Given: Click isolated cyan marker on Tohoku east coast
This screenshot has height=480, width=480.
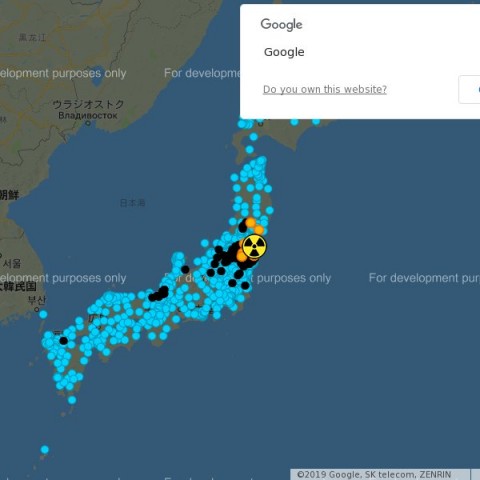Looking at the screenshot, I should pos(270,210).
